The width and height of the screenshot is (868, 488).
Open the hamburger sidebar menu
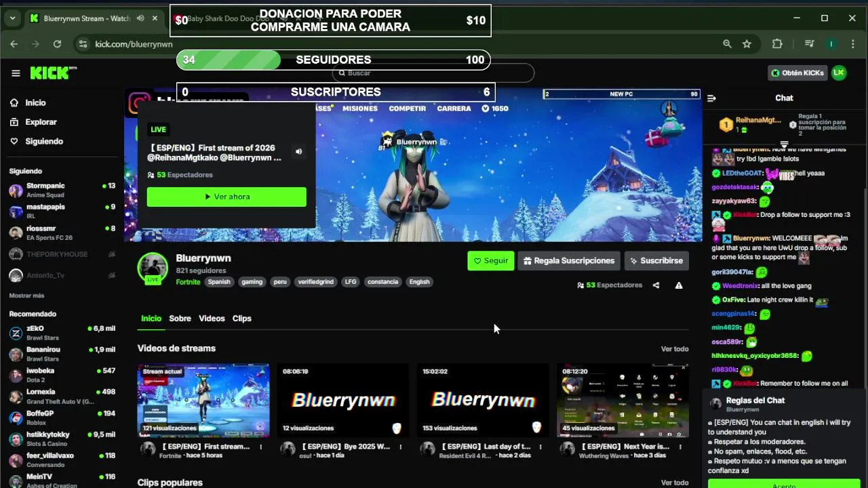pyautogui.click(x=16, y=73)
